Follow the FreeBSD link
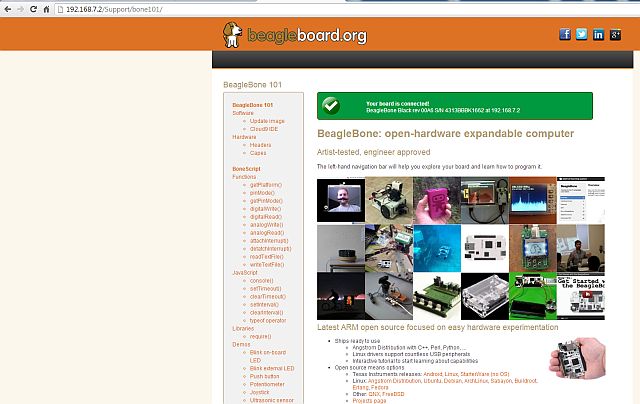 click(393, 394)
